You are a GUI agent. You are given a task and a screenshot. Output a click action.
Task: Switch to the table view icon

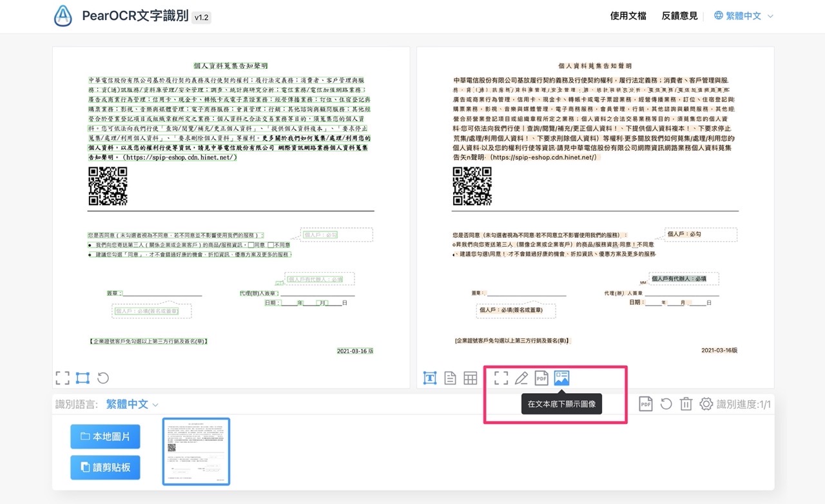pyautogui.click(x=471, y=378)
